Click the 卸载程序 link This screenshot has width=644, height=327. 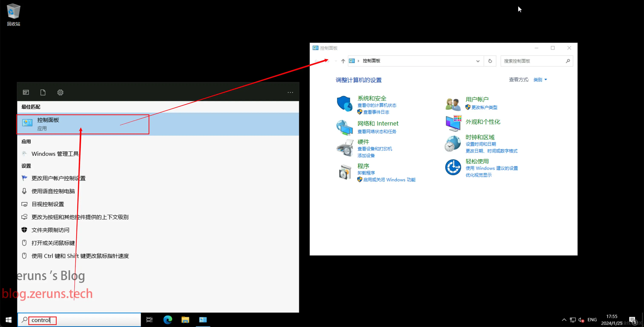click(x=366, y=173)
